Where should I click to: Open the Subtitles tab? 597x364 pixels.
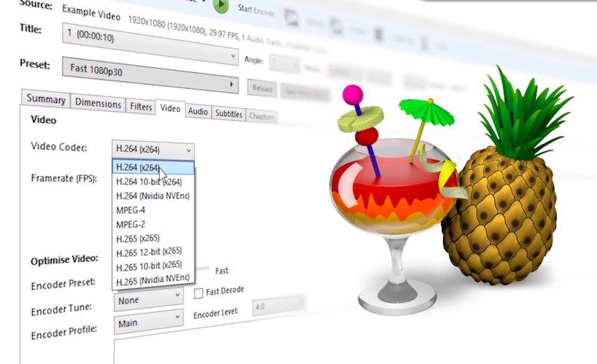pos(228,113)
